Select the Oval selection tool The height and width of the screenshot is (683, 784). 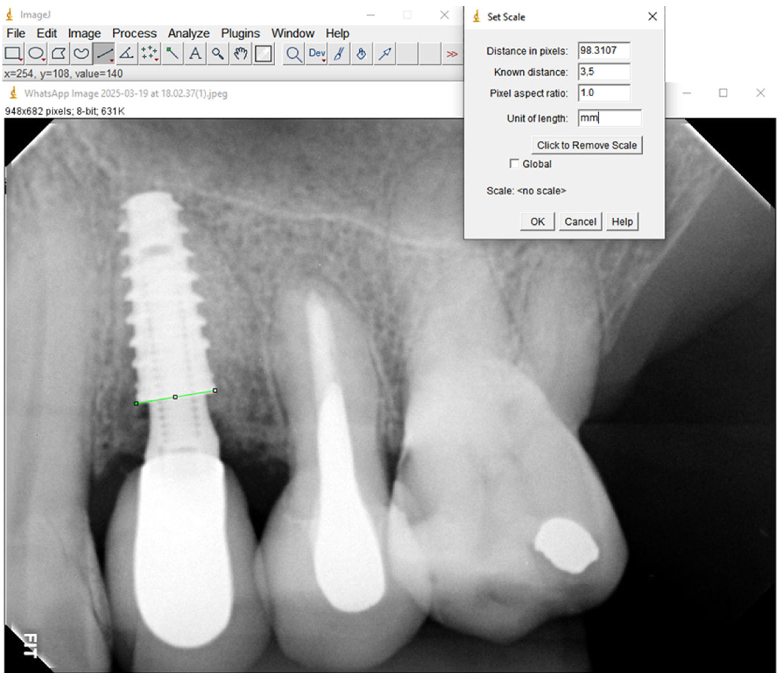tap(36, 54)
